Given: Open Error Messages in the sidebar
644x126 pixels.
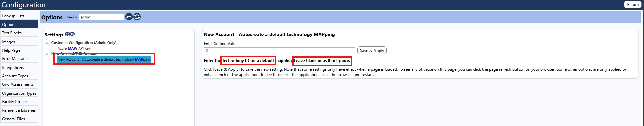Looking at the screenshot, I should click(x=19, y=59).
